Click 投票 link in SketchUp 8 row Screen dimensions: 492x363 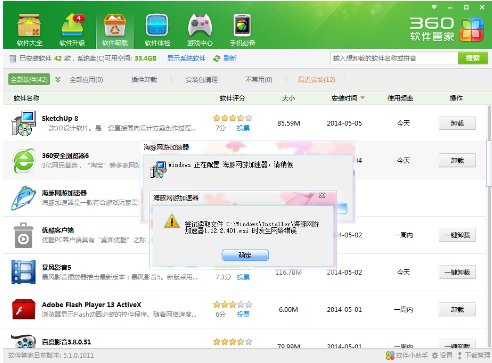point(243,128)
